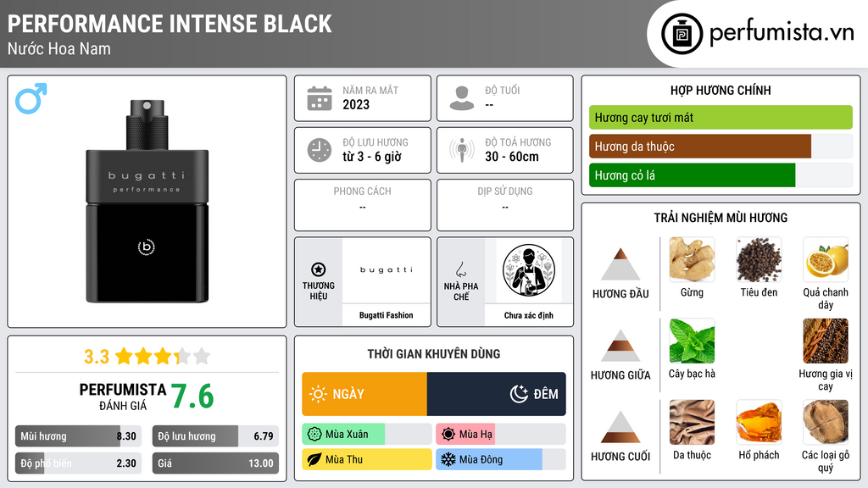Image resolution: width=868 pixels, height=488 pixels.
Task: Click the star badge icon above Thương hiệu
Action: [319, 269]
